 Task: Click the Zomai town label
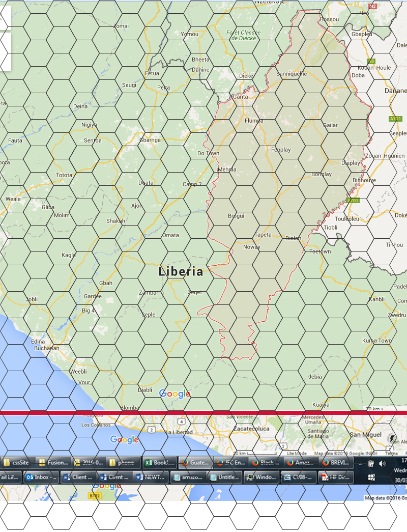tap(121, 26)
